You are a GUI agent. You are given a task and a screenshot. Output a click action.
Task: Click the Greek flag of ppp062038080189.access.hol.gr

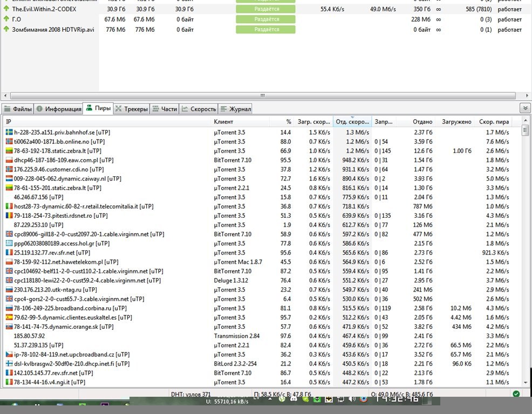coord(9,243)
